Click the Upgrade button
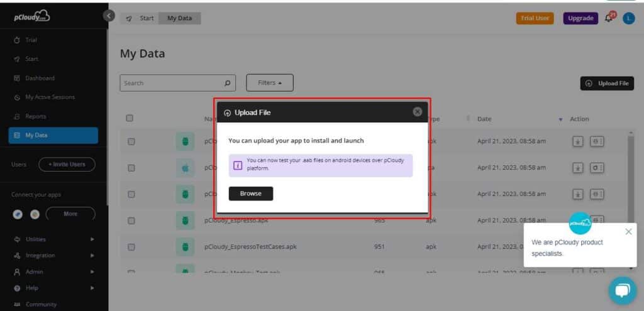 pyautogui.click(x=580, y=18)
